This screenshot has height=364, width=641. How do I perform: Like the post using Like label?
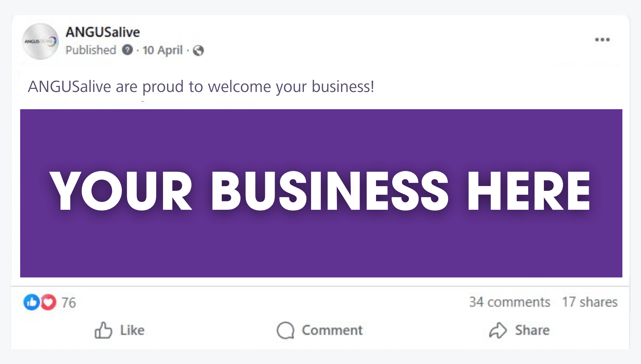point(132,330)
